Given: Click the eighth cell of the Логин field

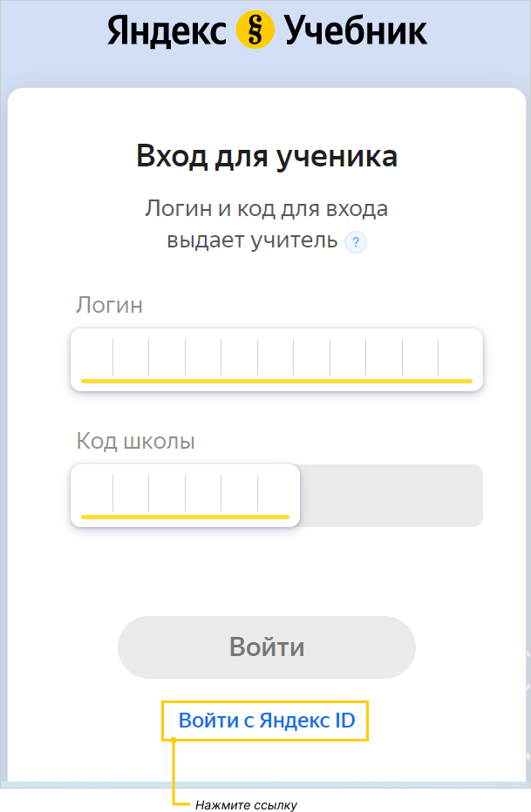Looking at the screenshot, I should (x=348, y=358).
